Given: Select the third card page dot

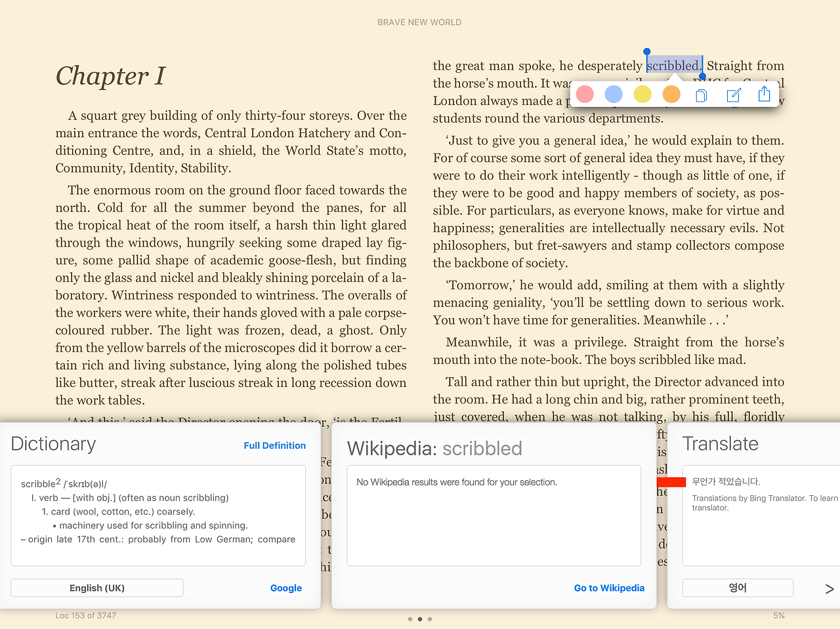Looking at the screenshot, I should coord(430,619).
